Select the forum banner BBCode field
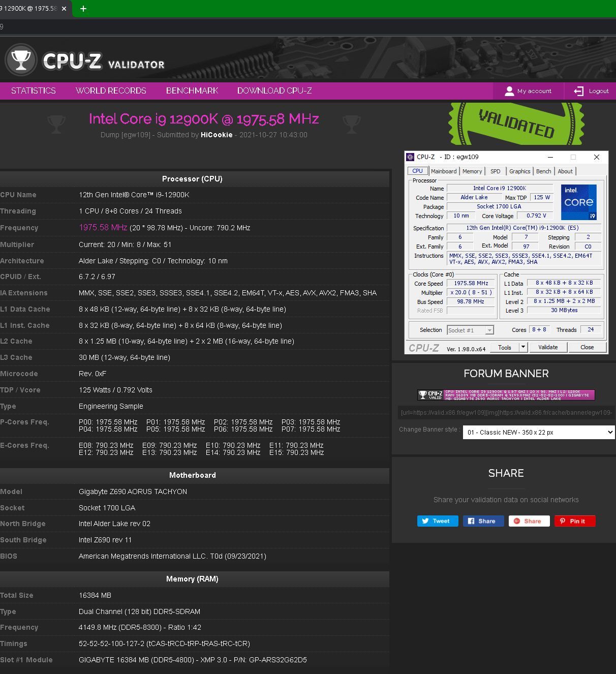616x674 pixels. coord(506,412)
